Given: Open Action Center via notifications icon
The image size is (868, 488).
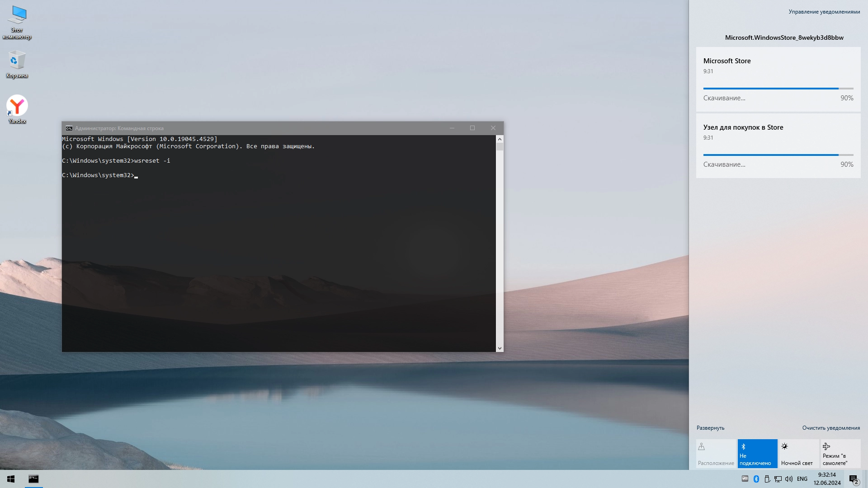Looking at the screenshot, I should point(854,479).
